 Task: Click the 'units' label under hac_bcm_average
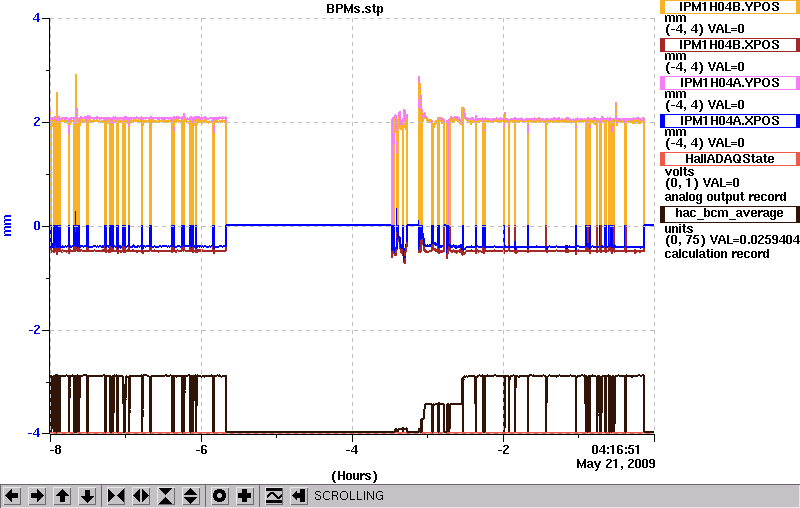(x=679, y=228)
